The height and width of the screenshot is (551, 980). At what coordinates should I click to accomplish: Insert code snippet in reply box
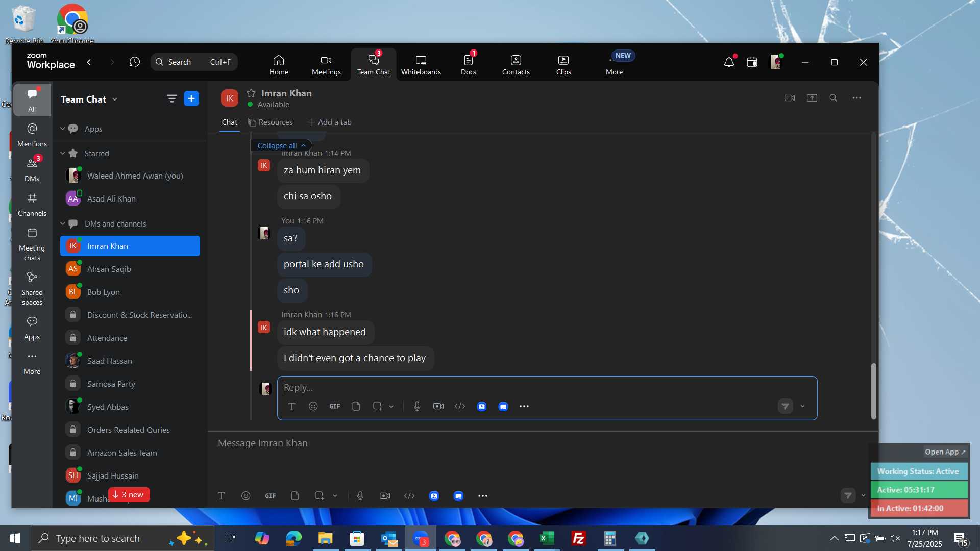pyautogui.click(x=460, y=406)
